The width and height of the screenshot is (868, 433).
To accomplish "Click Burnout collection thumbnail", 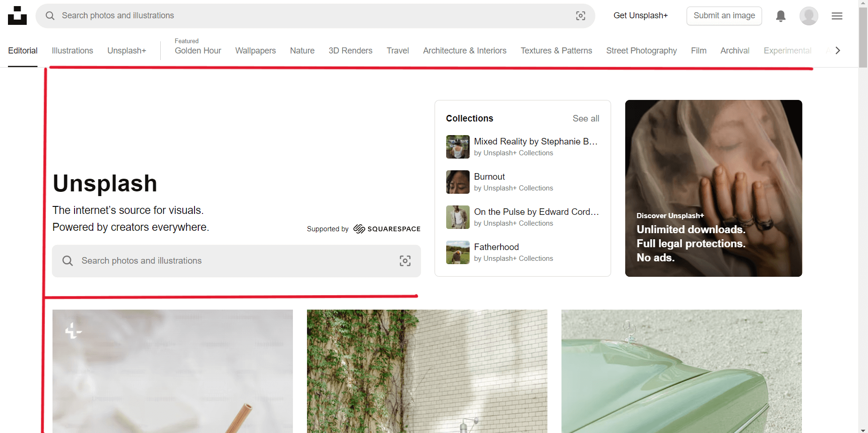I will click(x=458, y=182).
